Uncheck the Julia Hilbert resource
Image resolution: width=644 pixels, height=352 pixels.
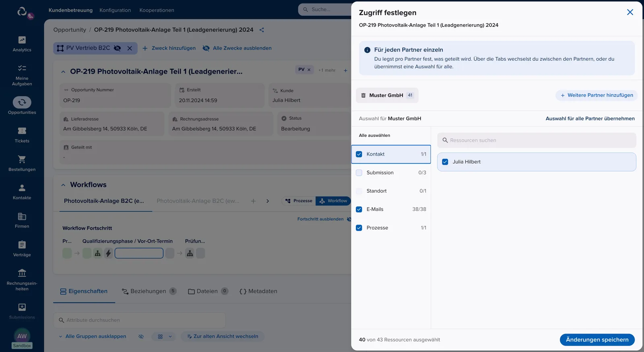coord(445,162)
